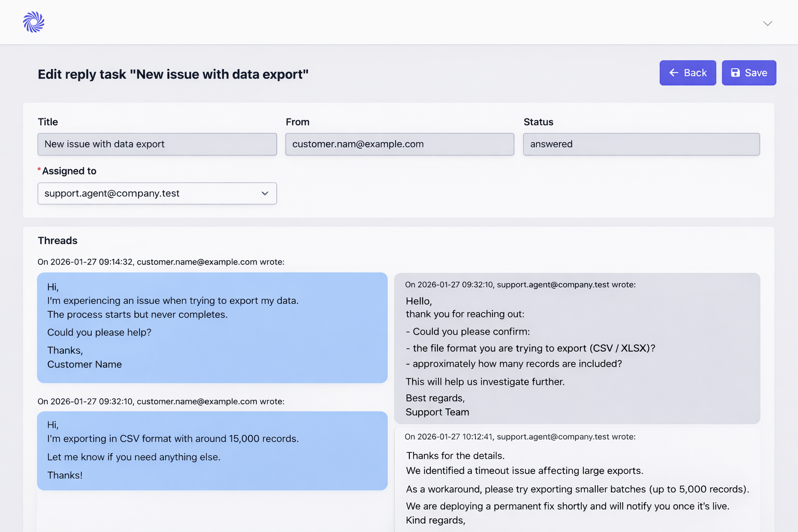Viewport: 798px width, 532px height.
Task: Click the company logo in the header
Action: click(33, 22)
